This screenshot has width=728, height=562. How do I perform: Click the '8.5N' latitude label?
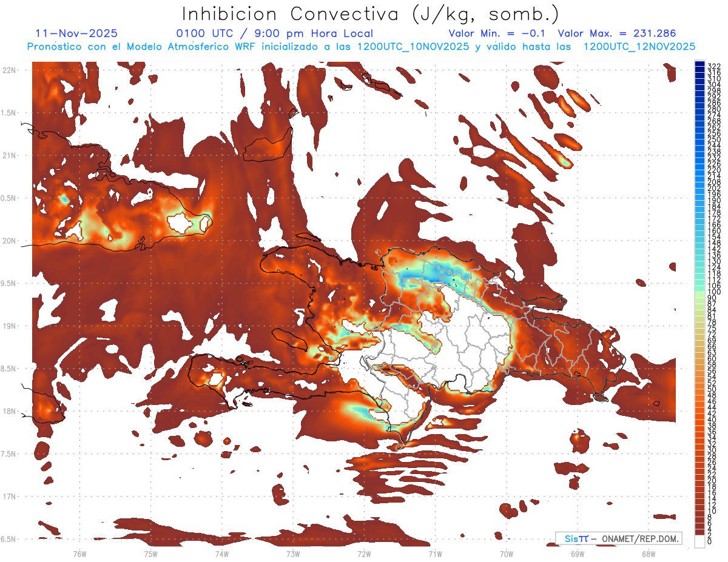click(x=8, y=369)
